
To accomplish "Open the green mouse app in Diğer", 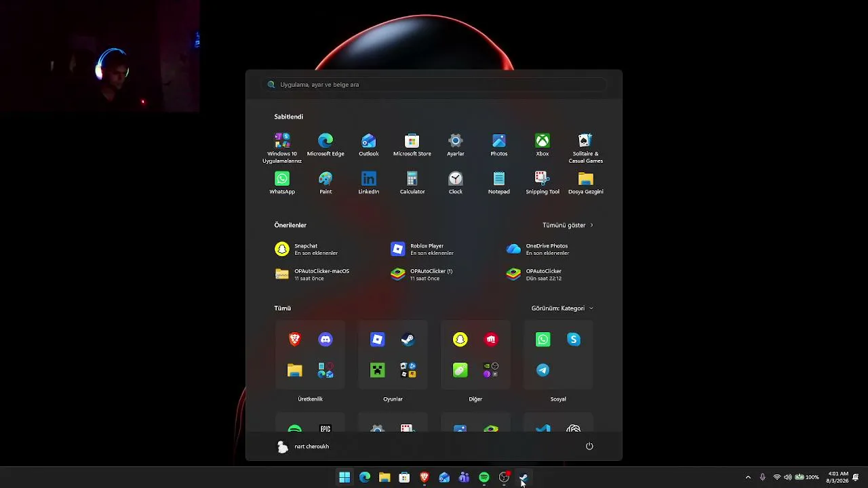I will (460, 370).
